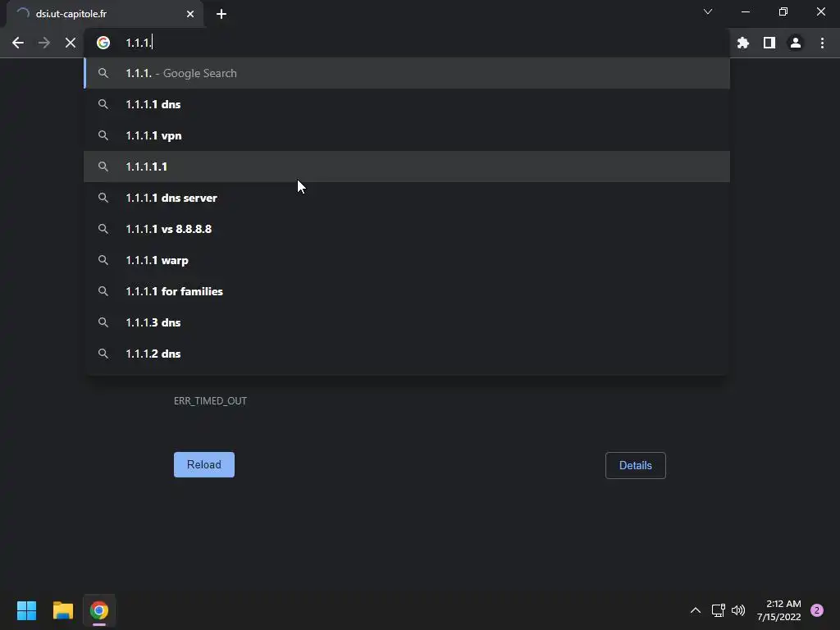The image size is (840, 630).
Task: Select '1.1.1. - Google Search' suggestion
Action: pos(407,73)
